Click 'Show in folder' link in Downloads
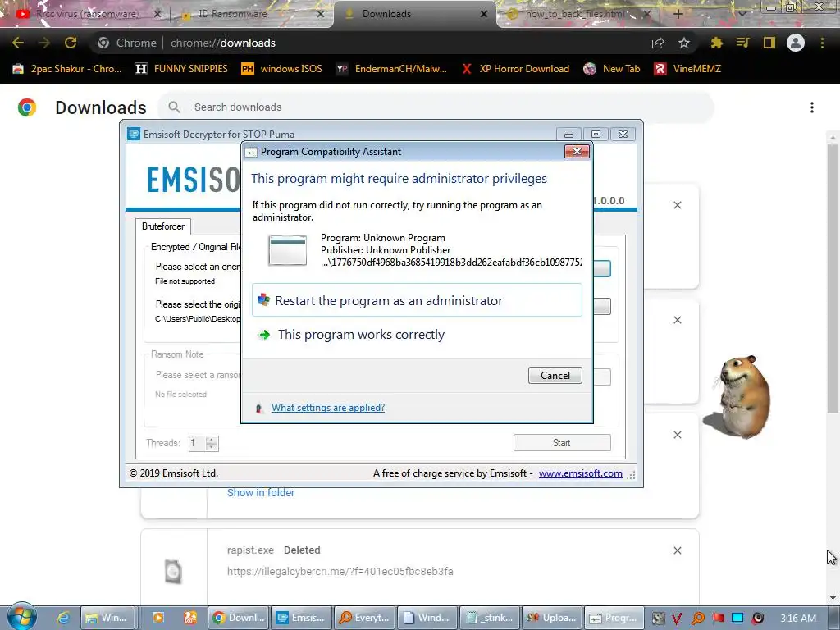 click(261, 492)
